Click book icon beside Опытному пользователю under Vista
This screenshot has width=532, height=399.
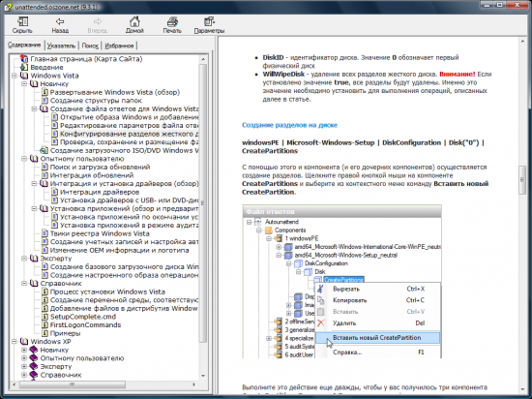34,159
